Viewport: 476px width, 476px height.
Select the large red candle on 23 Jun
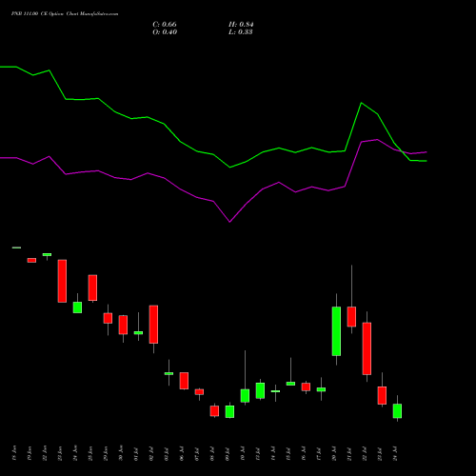click(62, 281)
